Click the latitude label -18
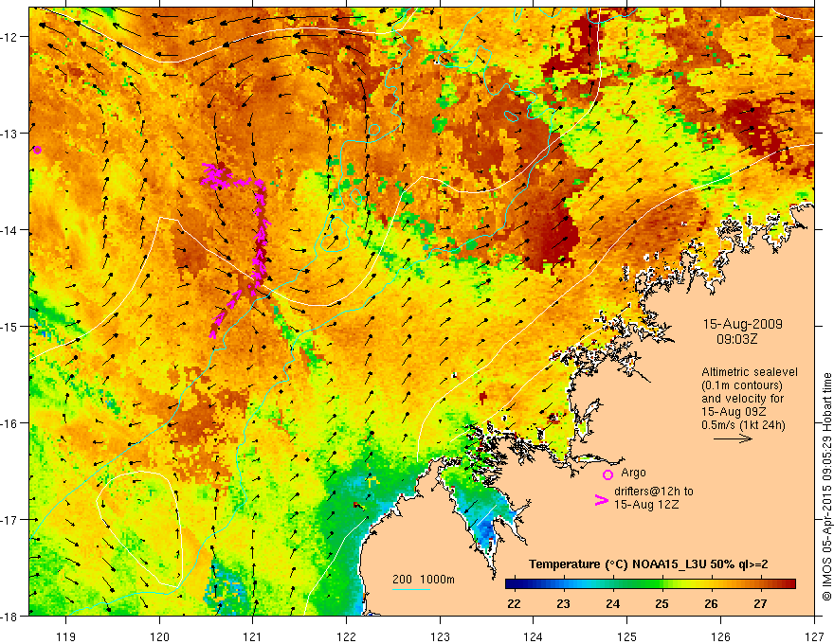Screen dimensions: 834x644 click(9, 616)
